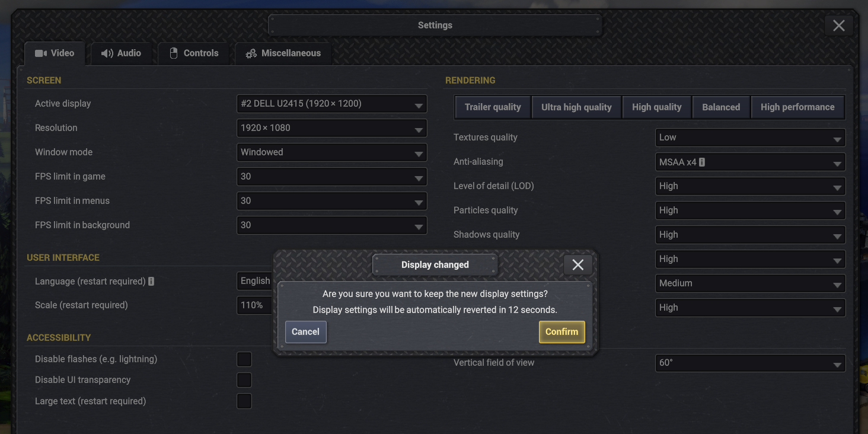Open Window mode dropdown
868x434 pixels.
coord(331,152)
